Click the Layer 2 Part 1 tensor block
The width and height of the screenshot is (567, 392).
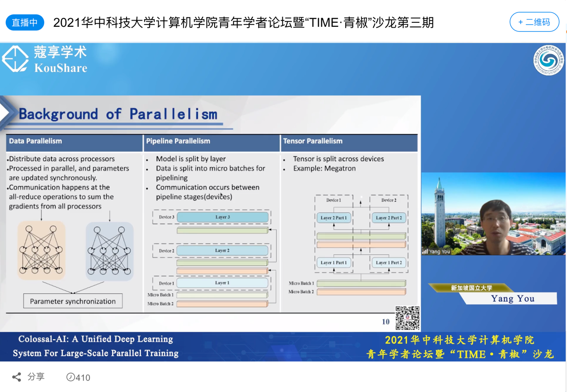(x=334, y=218)
